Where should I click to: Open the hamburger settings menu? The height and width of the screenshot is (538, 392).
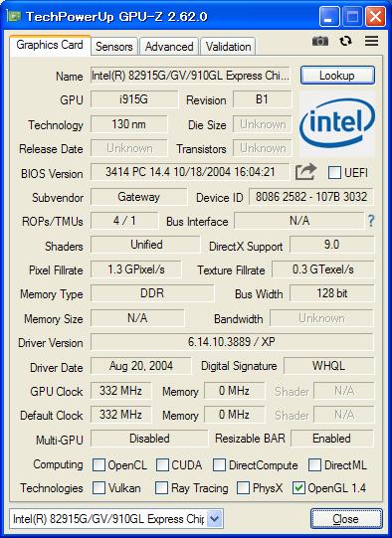(371, 41)
